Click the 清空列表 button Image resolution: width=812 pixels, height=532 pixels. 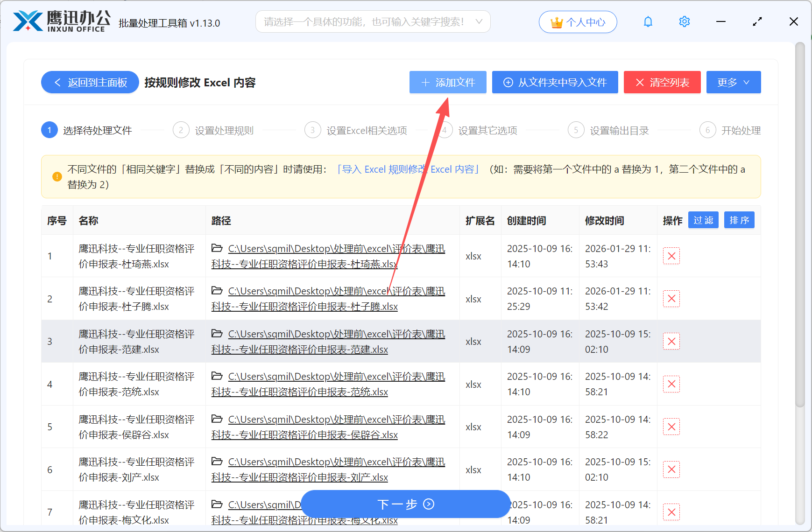[x=662, y=82]
